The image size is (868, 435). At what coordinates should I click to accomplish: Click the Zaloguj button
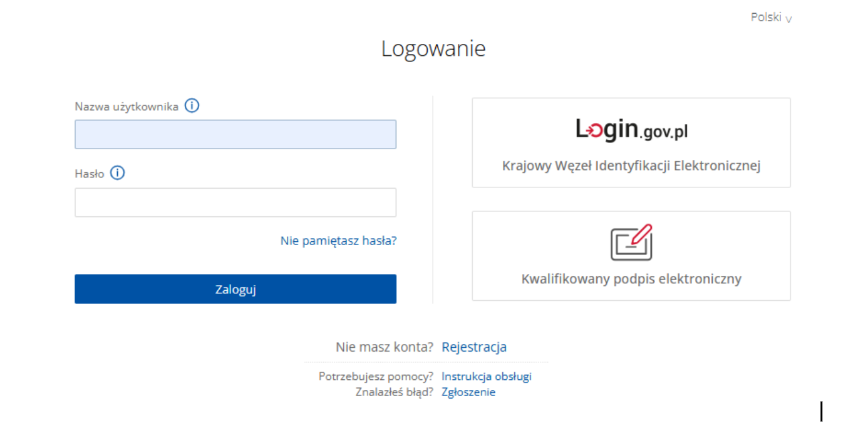(x=235, y=289)
